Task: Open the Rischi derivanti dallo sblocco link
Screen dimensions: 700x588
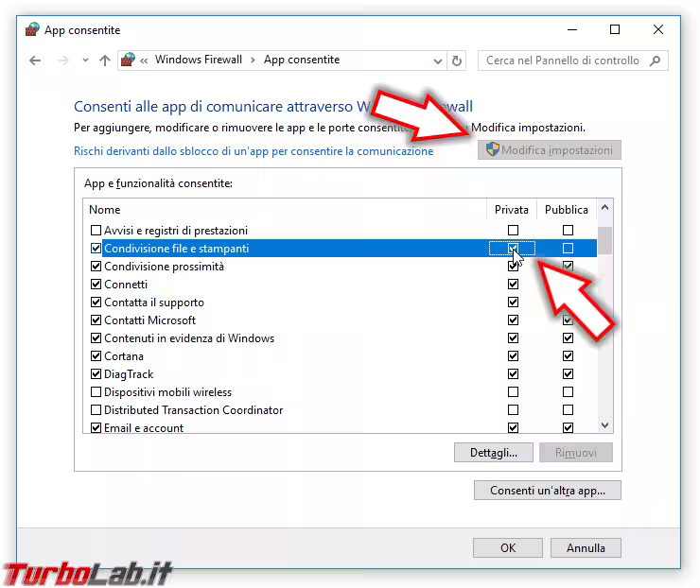Action: point(254,151)
